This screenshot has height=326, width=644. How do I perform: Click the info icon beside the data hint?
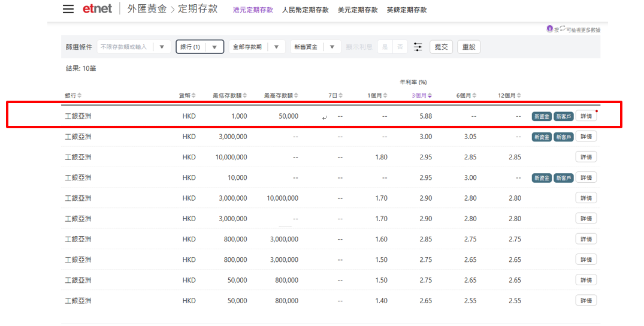(549, 28)
